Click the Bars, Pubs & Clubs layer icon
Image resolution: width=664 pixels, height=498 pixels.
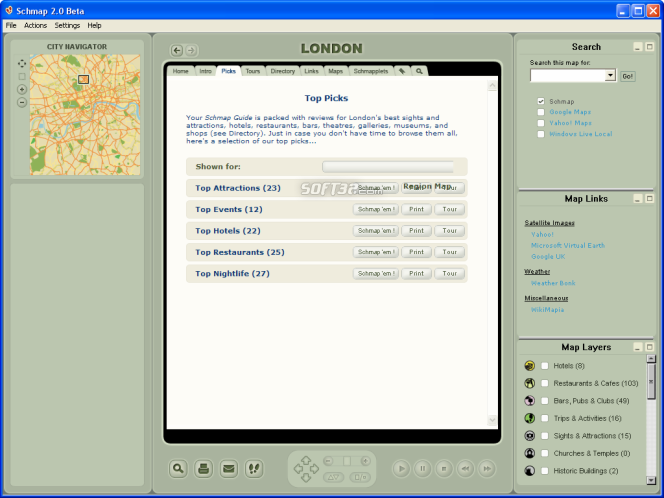(x=529, y=401)
